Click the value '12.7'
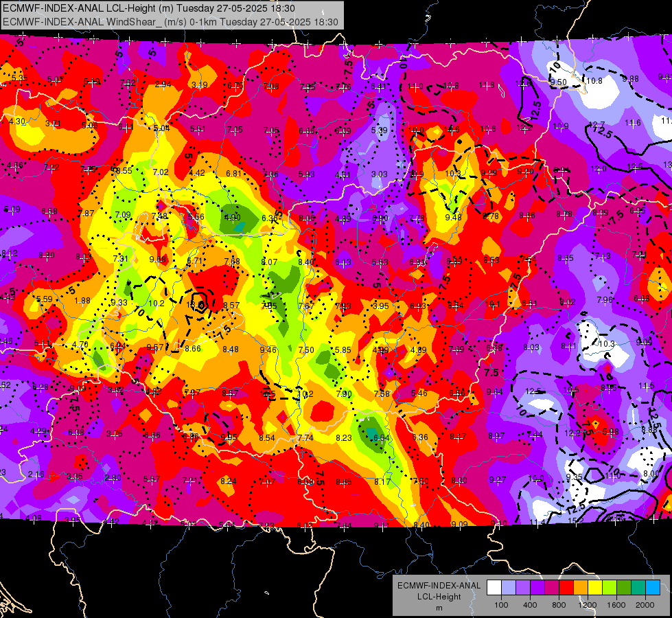Screen dimensions: 672x618 pos(597,125)
